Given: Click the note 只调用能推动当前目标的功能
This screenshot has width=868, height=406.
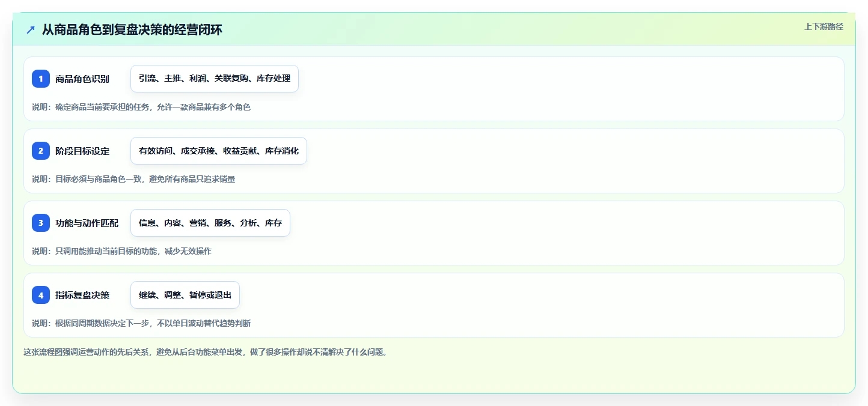Looking at the screenshot, I should (x=107, y=251).
